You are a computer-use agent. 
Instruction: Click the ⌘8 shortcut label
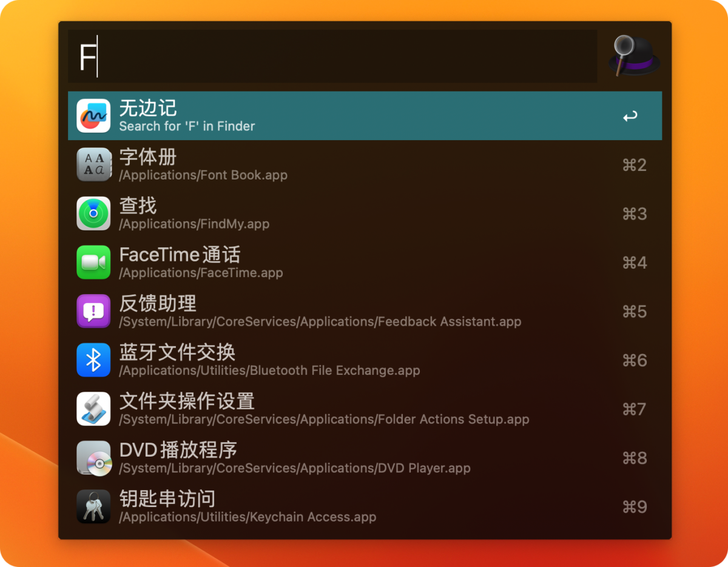click(x=635, y=458)
